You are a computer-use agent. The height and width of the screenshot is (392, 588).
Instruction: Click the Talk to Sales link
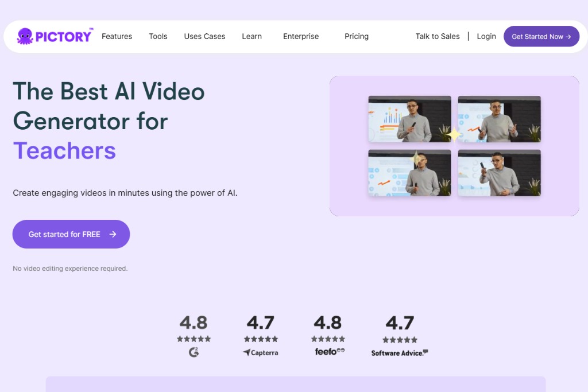point(438,36)
